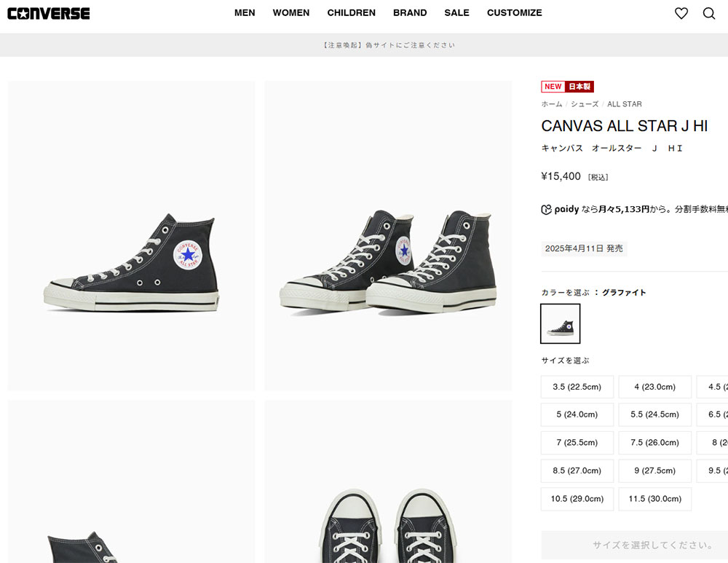728x563 pixels.
Task: Click the Paidy logo icon
Action: pos(547,210)
